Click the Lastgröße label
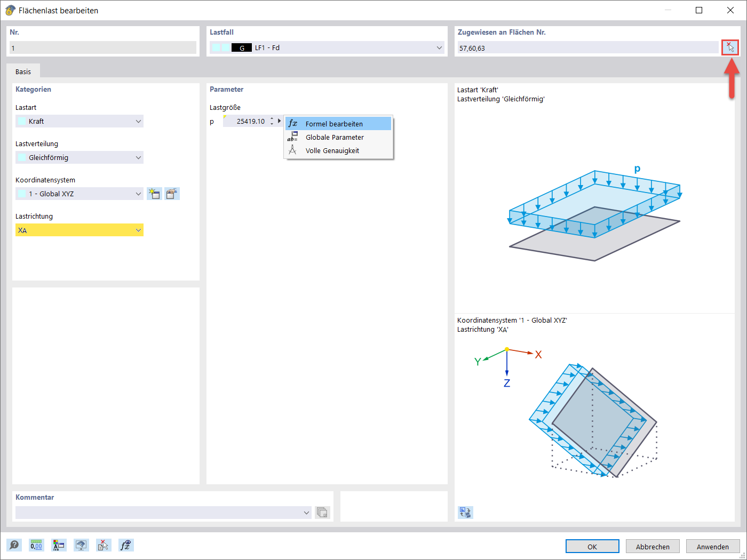Viewport: 747px width, 560px height. [x=225, y=107]
